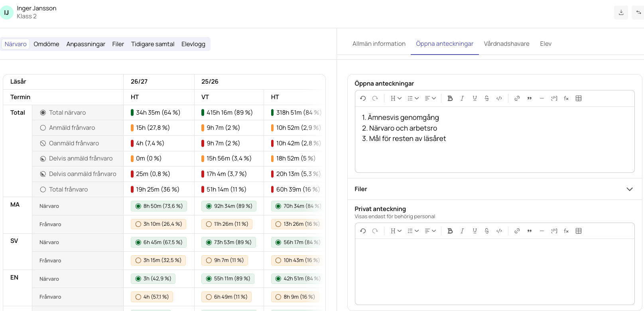Insert formula in Privat anteckning editor
The image size is (644, 311).
566,231
